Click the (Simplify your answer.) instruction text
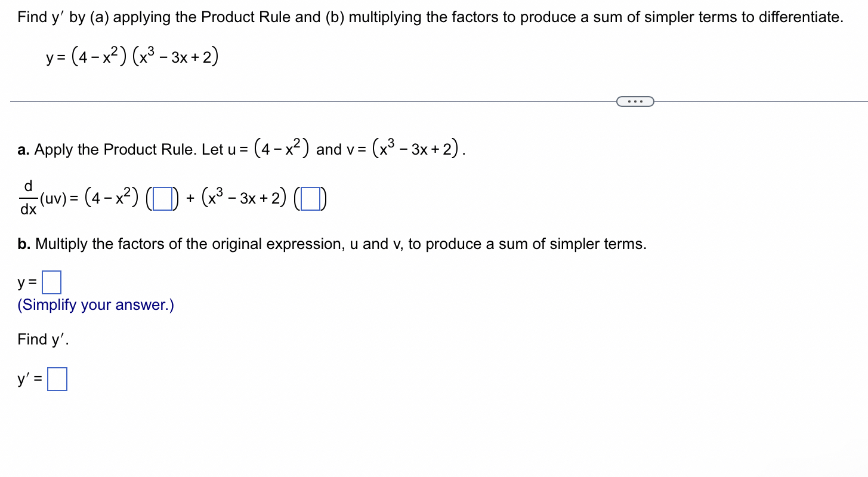 coord(95,305)
